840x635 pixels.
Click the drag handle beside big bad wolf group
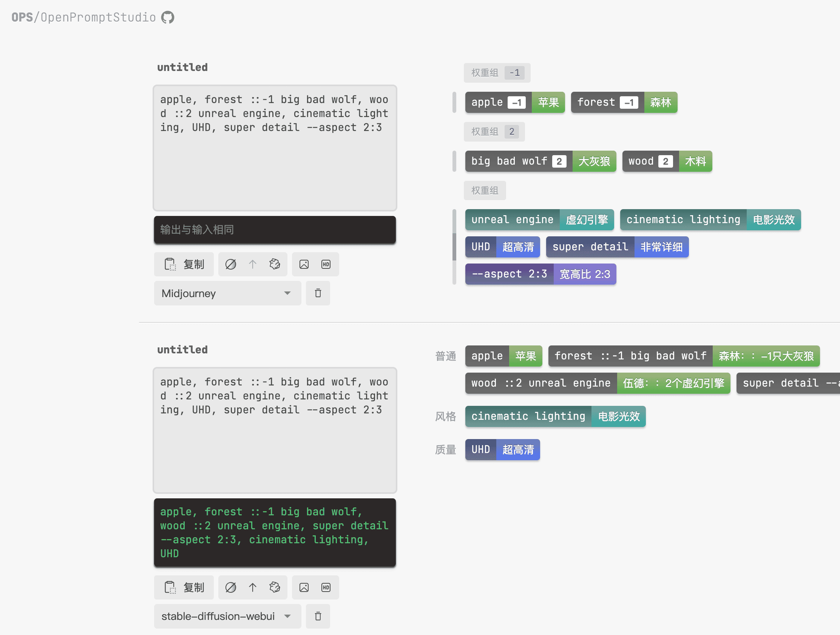pyautogui.click(x=454, y=161)
